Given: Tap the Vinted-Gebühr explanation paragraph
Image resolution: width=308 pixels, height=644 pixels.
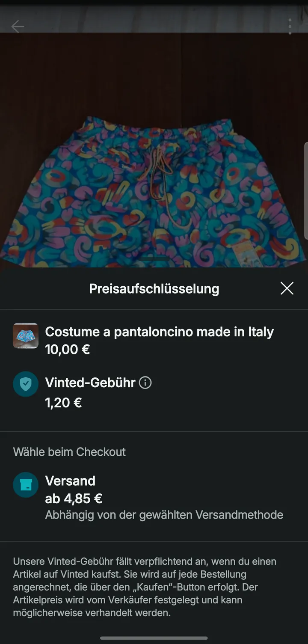Looking at the screenshot, I should (x=145, y=587).
